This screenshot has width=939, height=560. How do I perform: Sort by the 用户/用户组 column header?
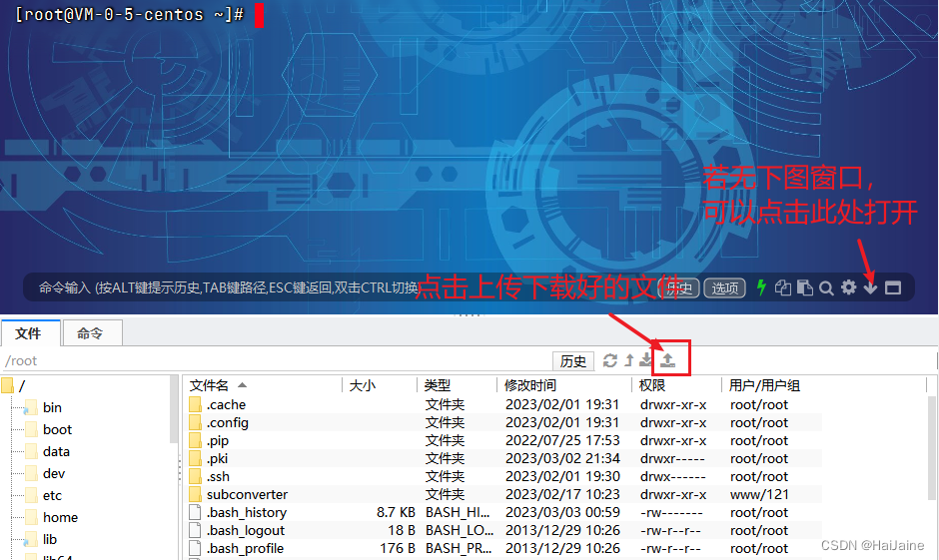(824, 385)
